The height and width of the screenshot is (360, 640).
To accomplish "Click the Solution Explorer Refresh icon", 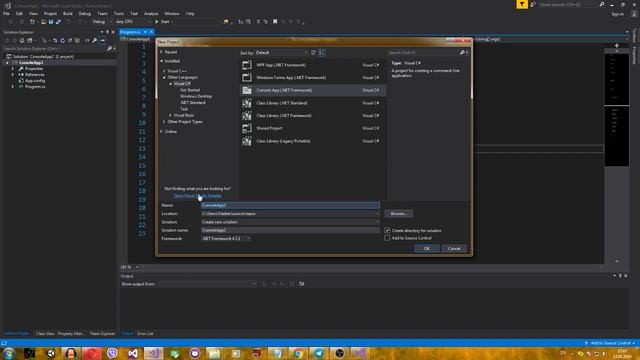I will click(62, 40).
